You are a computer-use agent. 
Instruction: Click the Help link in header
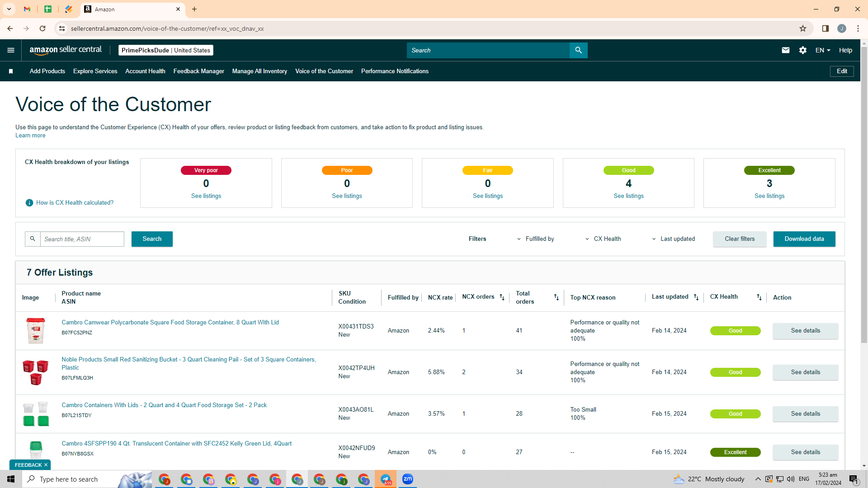[845, 50]
